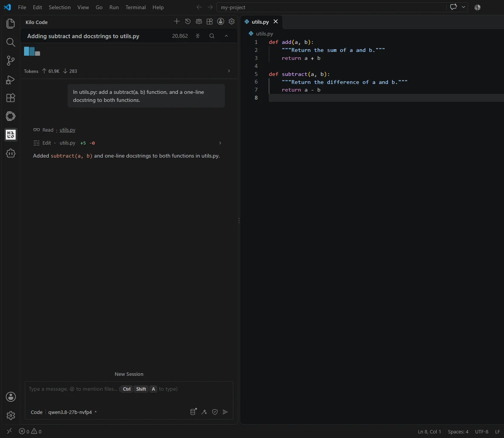The image size is (504, 438).
Task: Open the Selection menu
Action: click(x=60, y=7)
